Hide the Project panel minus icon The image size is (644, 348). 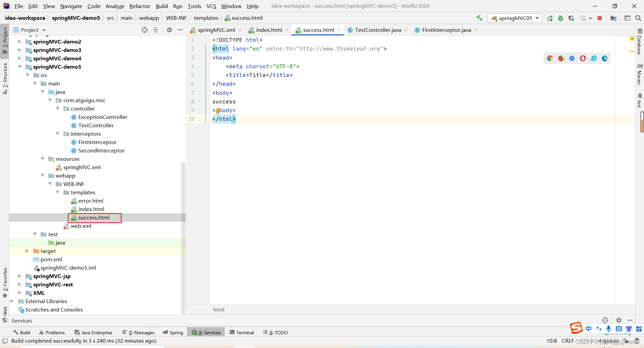point(180,30)
